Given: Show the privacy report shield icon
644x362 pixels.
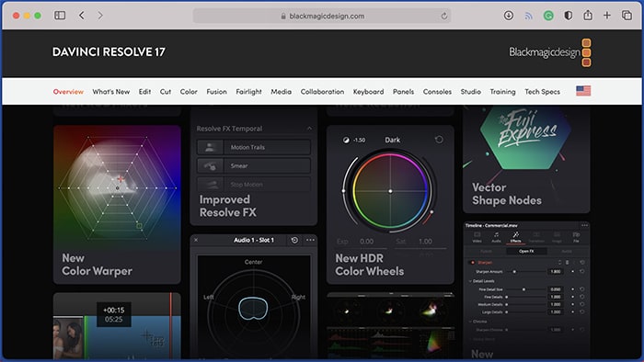Looking at the screenshot, I should [568, 16].
